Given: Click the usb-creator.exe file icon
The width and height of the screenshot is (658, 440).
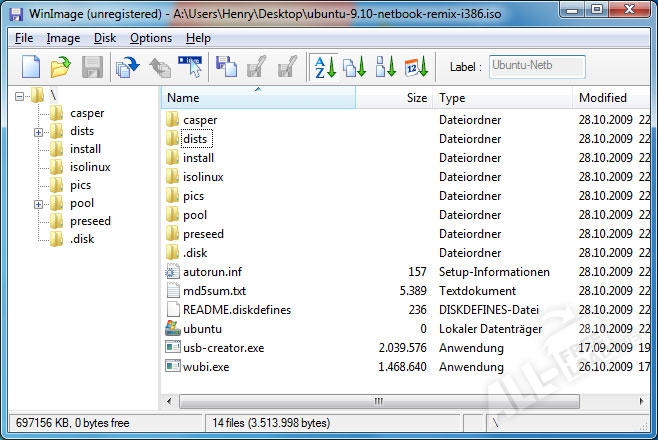Looking at the screenshot, I should tap(172, 348).
